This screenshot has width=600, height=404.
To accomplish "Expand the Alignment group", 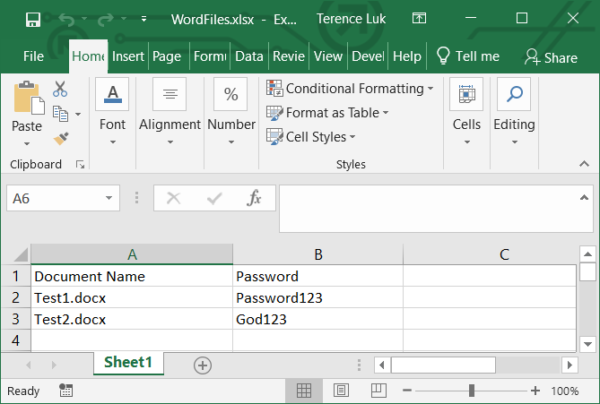I will 170,112.
